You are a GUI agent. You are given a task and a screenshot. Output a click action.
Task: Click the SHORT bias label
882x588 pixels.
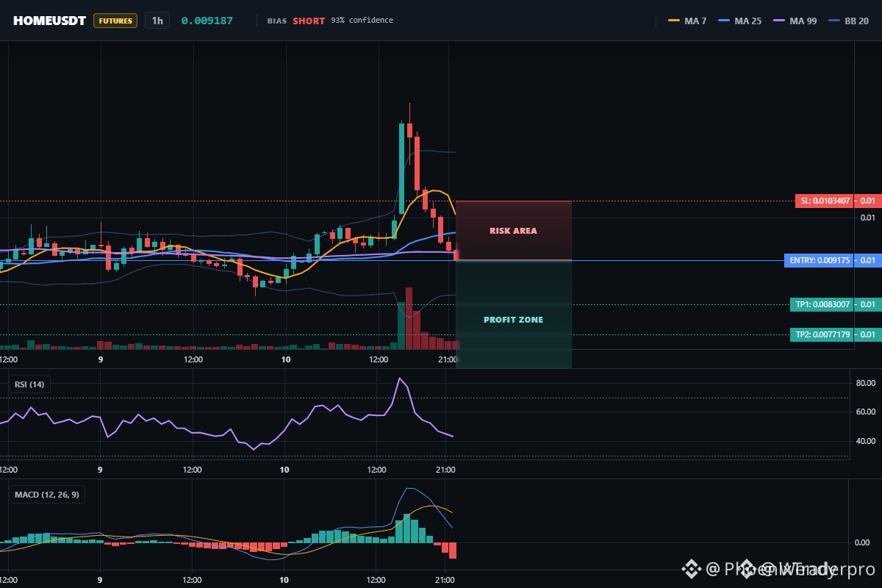pyautogui.click(x=309, y=21)
